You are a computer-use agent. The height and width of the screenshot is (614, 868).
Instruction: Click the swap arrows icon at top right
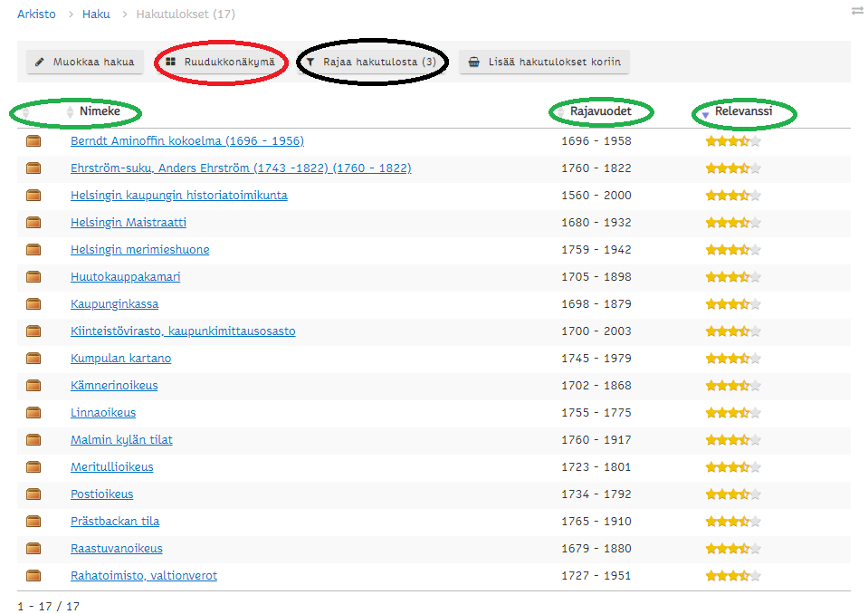(x=856, y=11)
